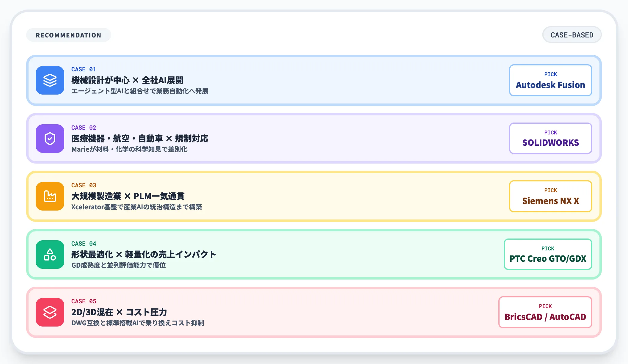Click the purple shield icon beside CASE 02

(x=50, y=139)
